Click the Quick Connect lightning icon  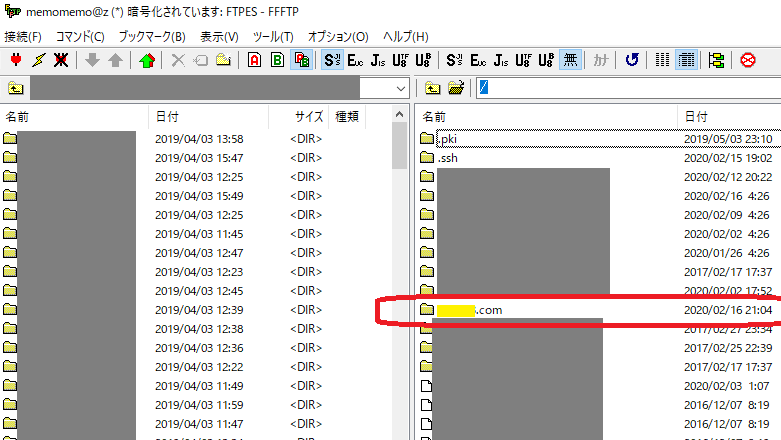click(38, 60)
